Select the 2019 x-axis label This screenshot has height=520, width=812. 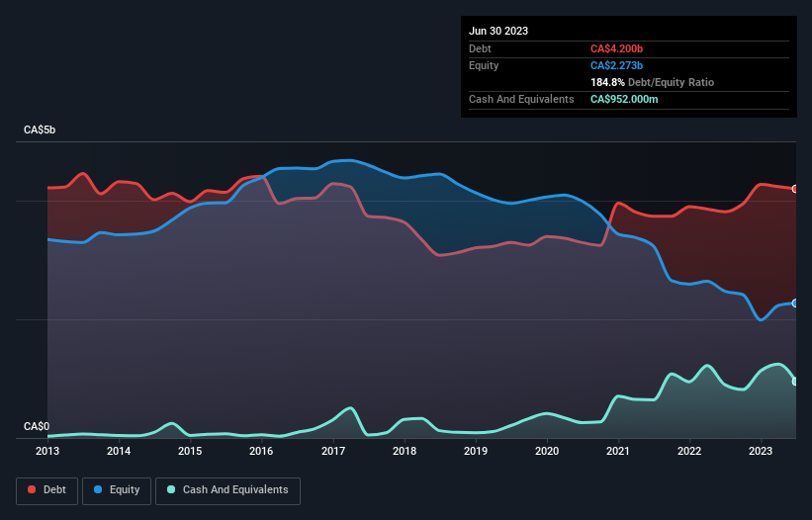click(476, 451)
